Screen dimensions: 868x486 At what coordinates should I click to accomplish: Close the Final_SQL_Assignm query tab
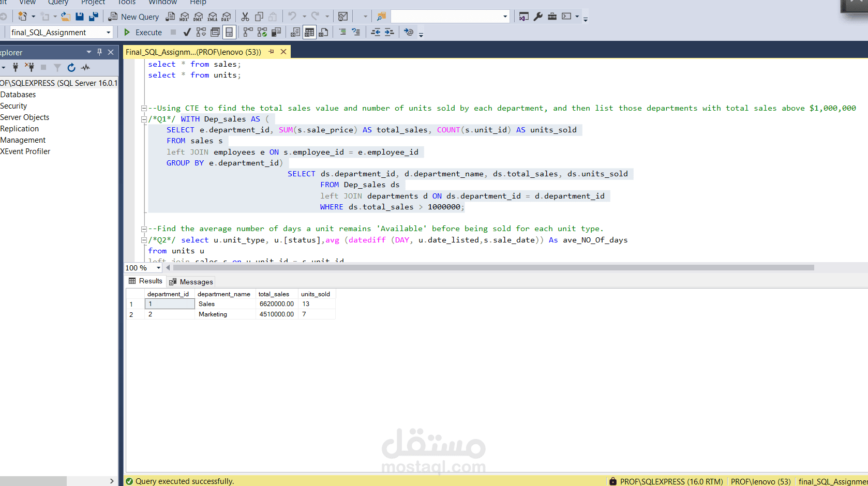pos(283,52)
